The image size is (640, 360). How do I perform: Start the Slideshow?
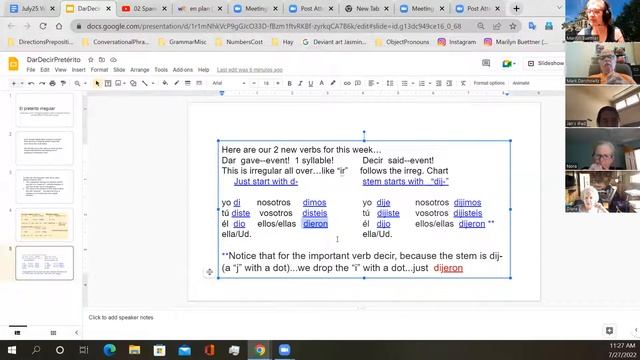point(546,63)
